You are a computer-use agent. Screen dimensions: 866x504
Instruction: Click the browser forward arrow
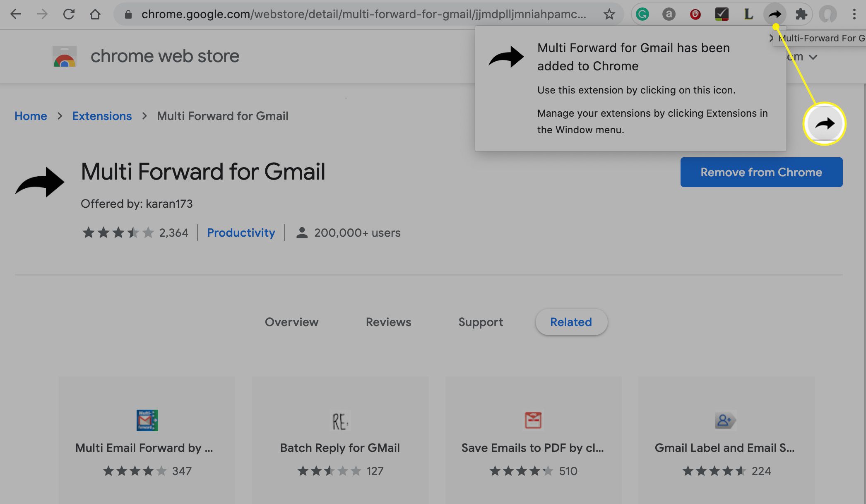(x=42, y=14)
